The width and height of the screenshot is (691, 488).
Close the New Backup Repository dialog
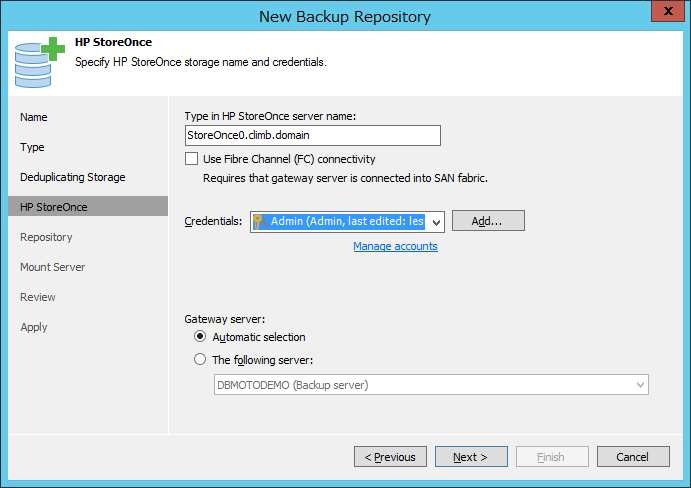tap(667, 11)
